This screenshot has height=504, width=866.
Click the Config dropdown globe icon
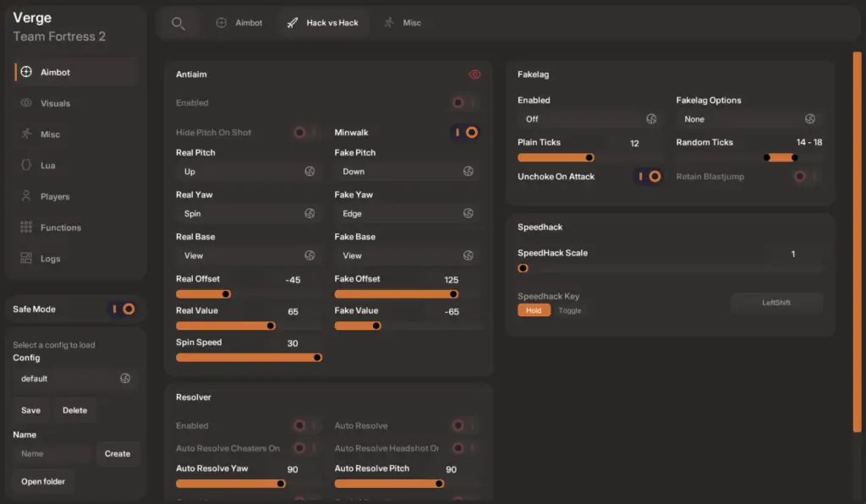click(x=125, y=378)
